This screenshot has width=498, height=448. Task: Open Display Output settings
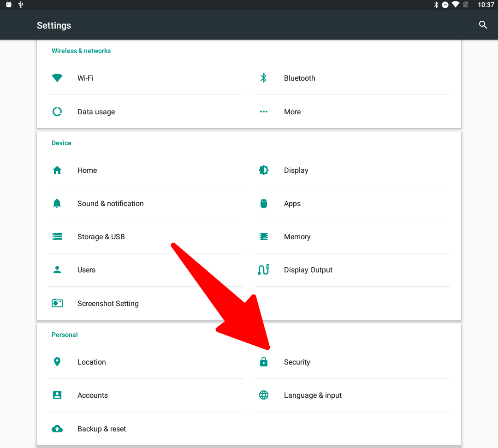pyautogui.click(x=352, y=270)
